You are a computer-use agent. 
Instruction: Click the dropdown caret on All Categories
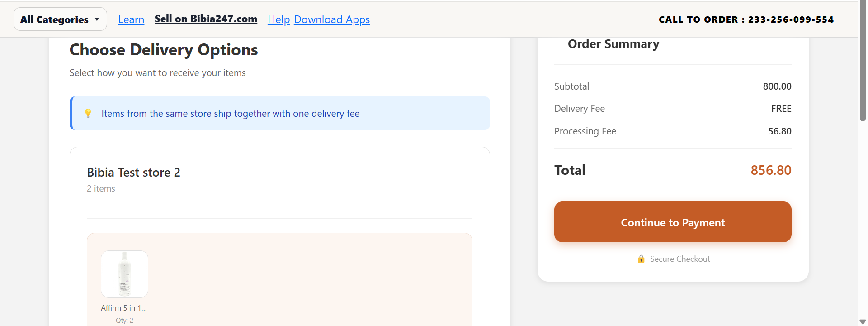(x=96, y=19)
